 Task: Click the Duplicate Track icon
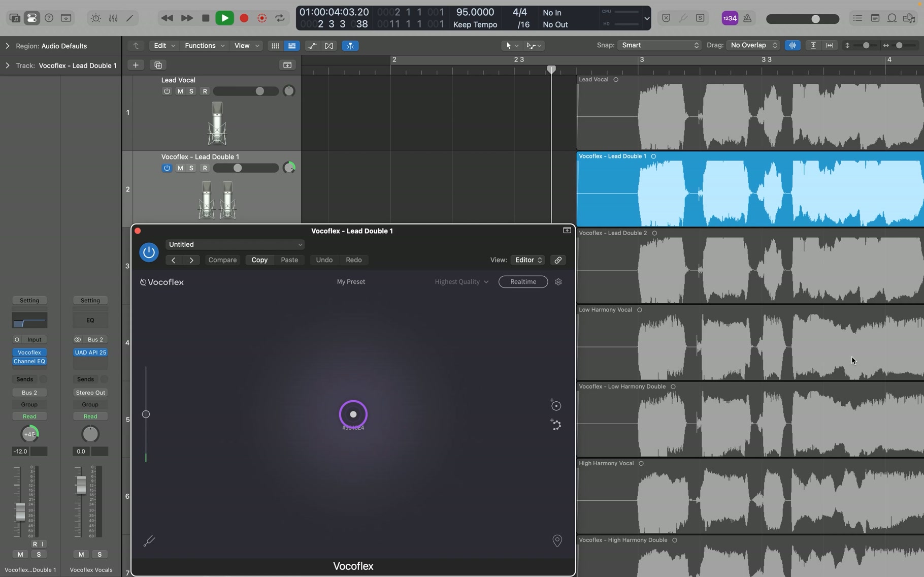(x=158, y=65)
